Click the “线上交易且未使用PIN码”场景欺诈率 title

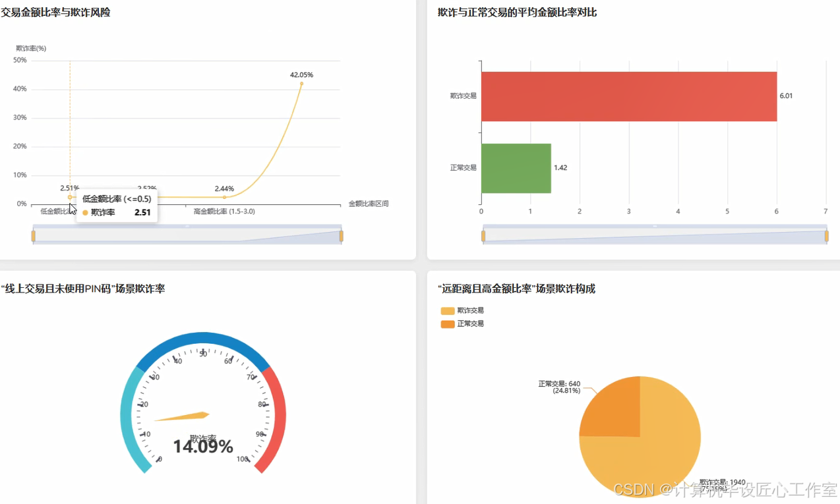(x=83, y=289)
